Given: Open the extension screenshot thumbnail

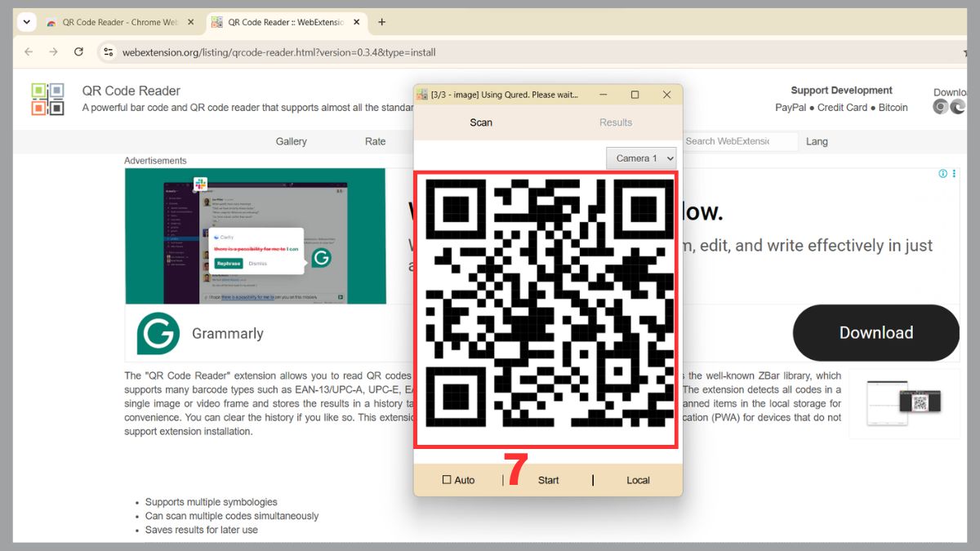Looking at the screenshot, I should [904, 403].
